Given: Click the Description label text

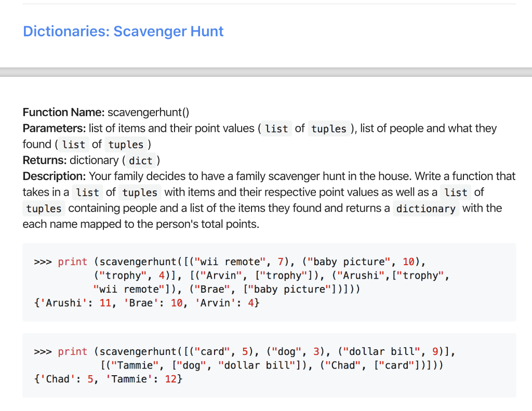Looking at the screenshot, I should (55, 176).
